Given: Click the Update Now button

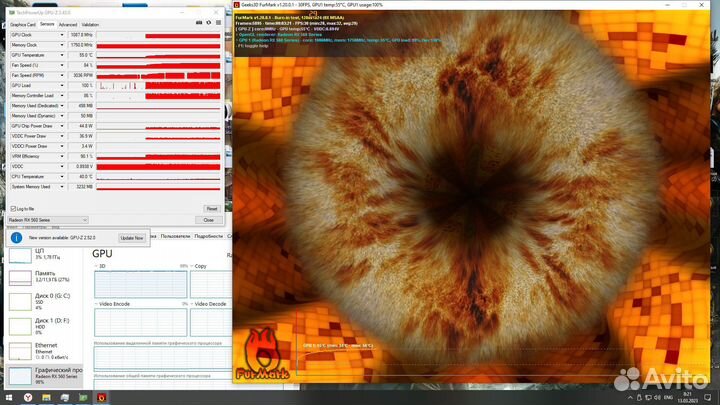Looking at the screenshot, I should pyautogui.click(x=132, y=238).
